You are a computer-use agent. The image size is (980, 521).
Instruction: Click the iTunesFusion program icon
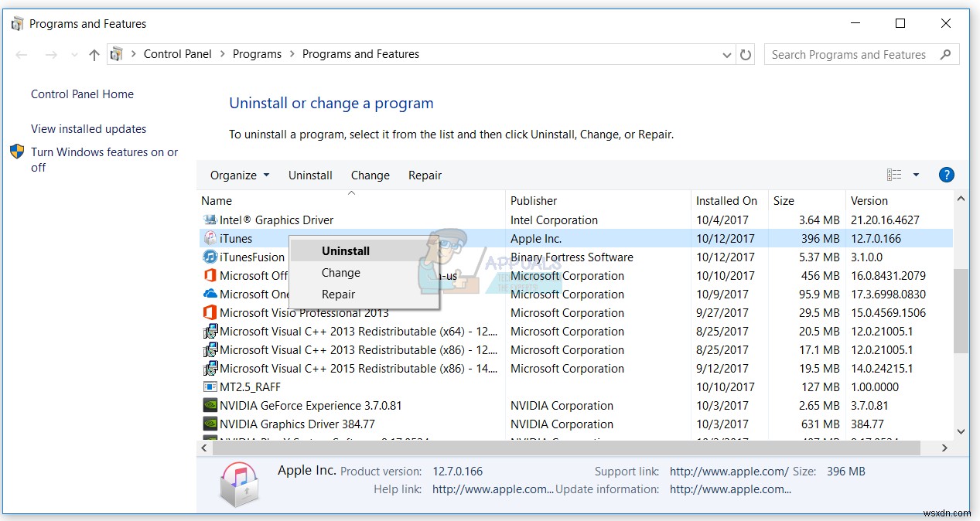(209, 257)
